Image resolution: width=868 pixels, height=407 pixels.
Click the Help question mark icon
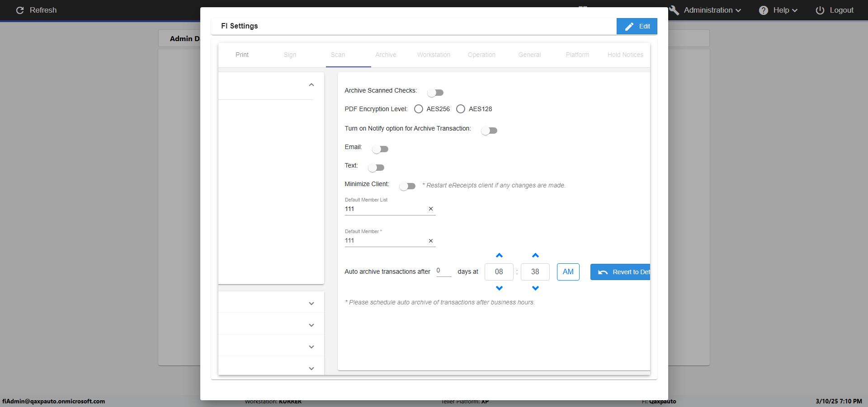[x=763, y=10]
